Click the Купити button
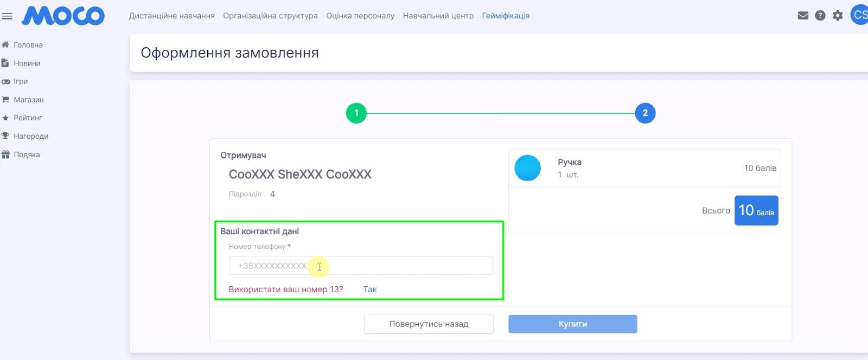The width and height of the screenshot is (868, 360). (572, 324)
